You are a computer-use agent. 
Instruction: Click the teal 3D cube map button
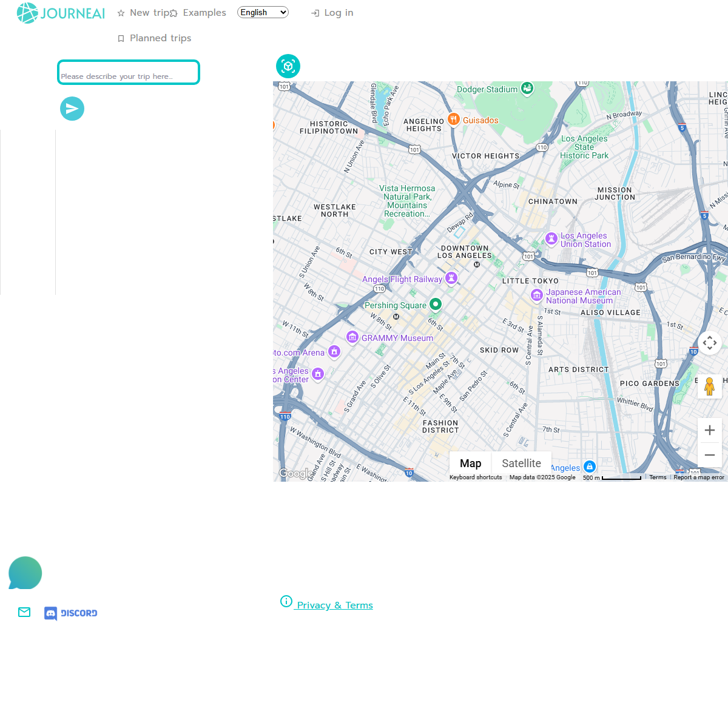(288, 66)
